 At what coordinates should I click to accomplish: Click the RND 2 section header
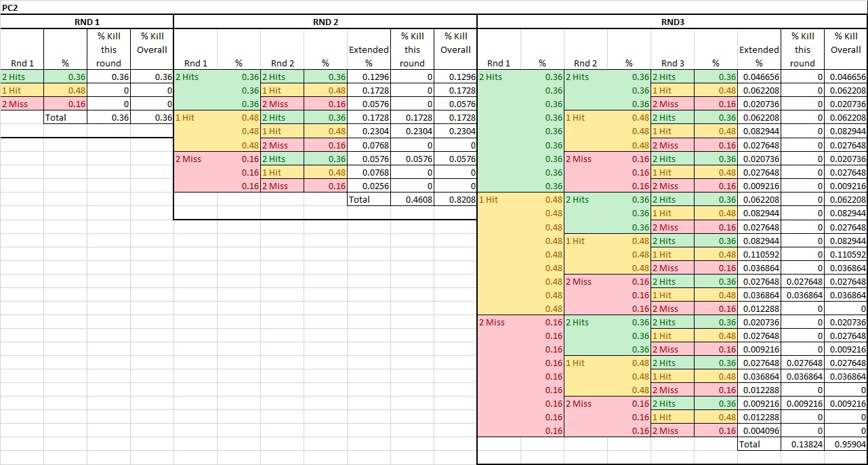click(x=325, y=22)
